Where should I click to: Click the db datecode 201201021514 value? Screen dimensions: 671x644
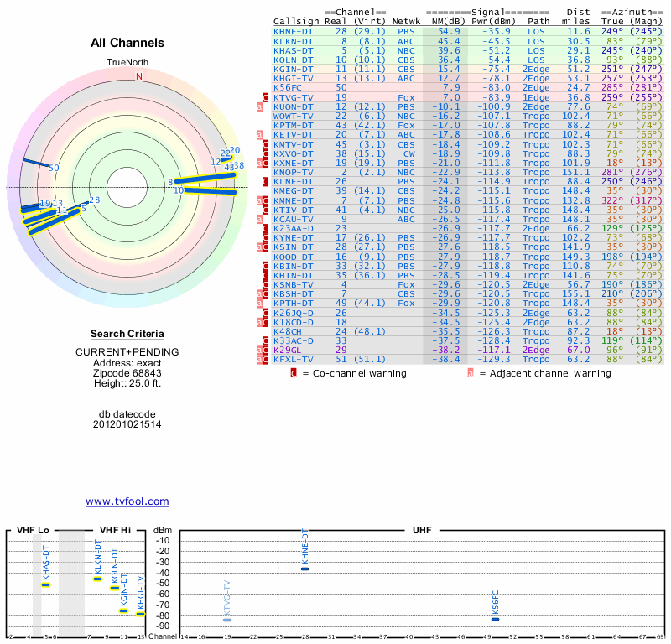(x=127, y=424)
